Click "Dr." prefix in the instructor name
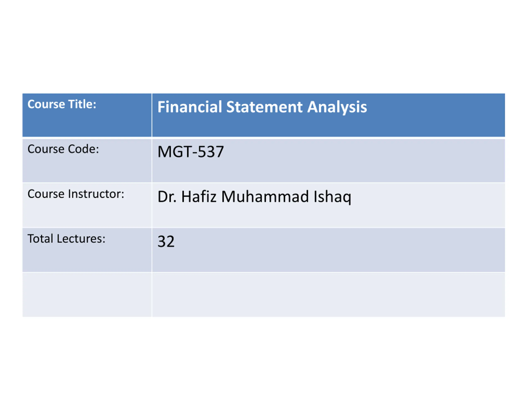This screenshot has width=532, height=399. (x=167, y=197)
